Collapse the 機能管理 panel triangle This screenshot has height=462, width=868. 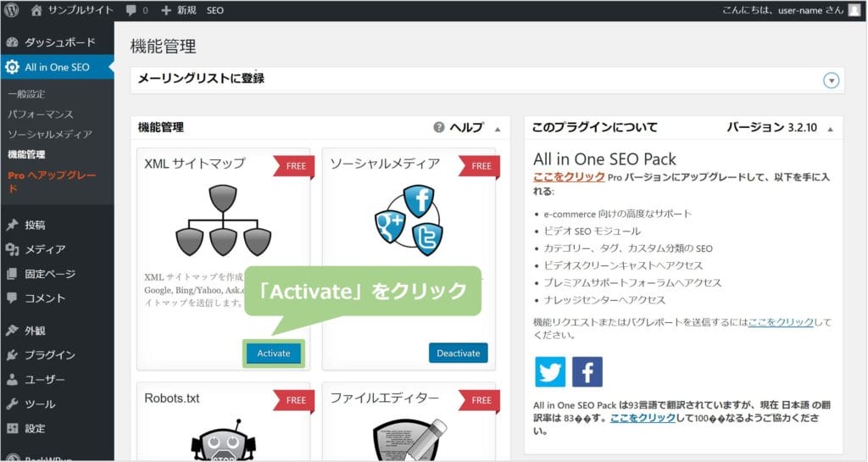[x=498, y=129]
